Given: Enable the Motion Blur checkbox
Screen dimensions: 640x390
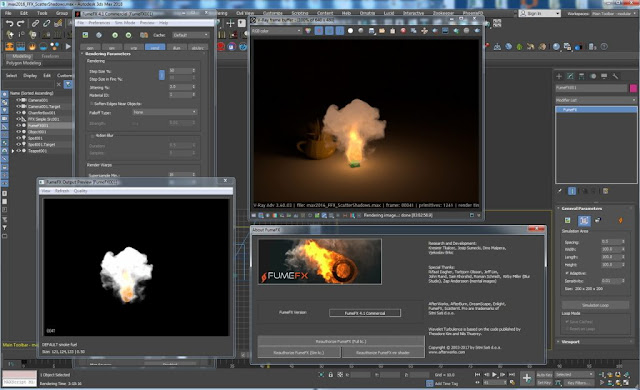Looking at the screenshot, I should tap(92, 135).
